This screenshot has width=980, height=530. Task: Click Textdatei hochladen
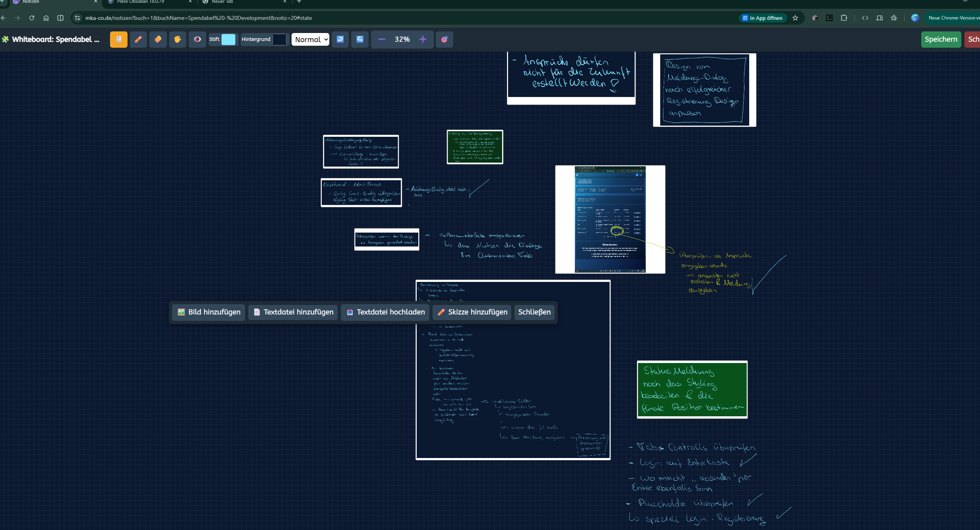click(385, 312)
